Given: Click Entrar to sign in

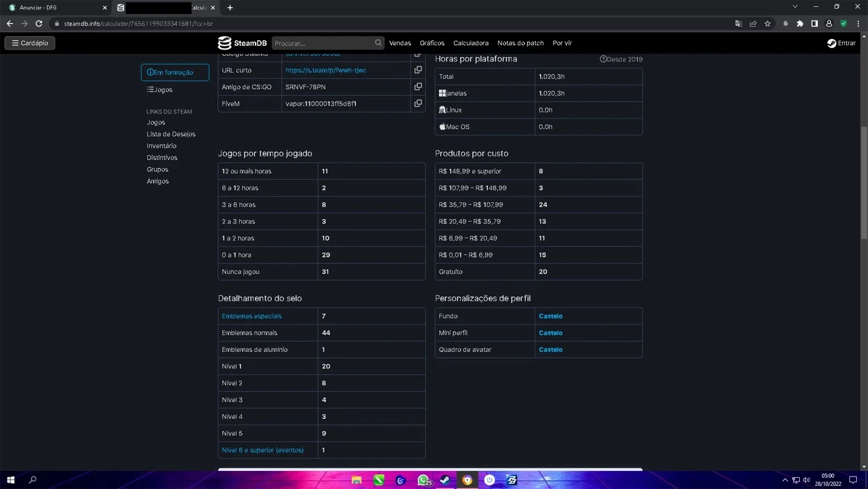Looking at the screenshot, I should pyautogui.click(x=846, y=43).
